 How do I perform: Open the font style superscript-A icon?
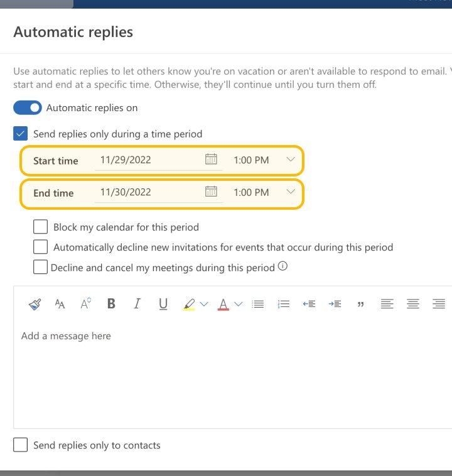point(85,303)
